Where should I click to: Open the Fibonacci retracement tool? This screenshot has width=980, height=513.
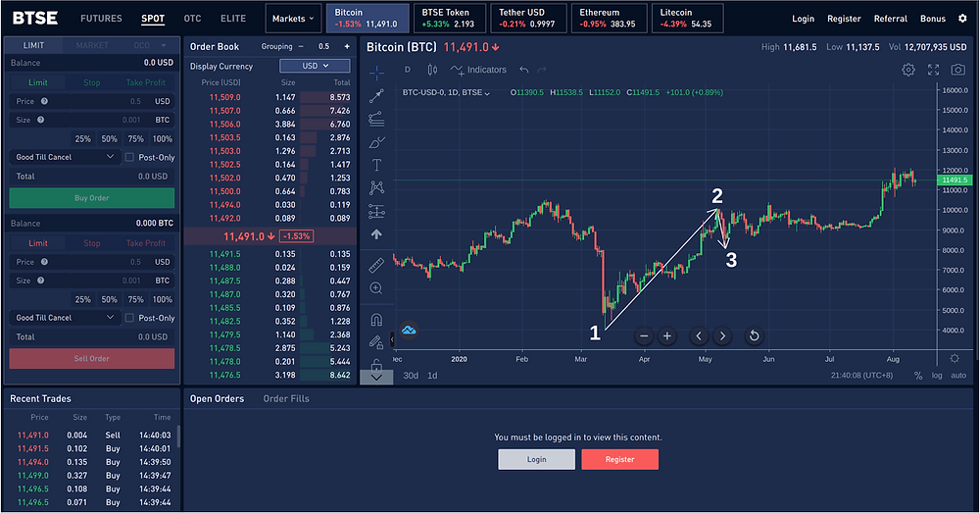[x=376, y=119]
